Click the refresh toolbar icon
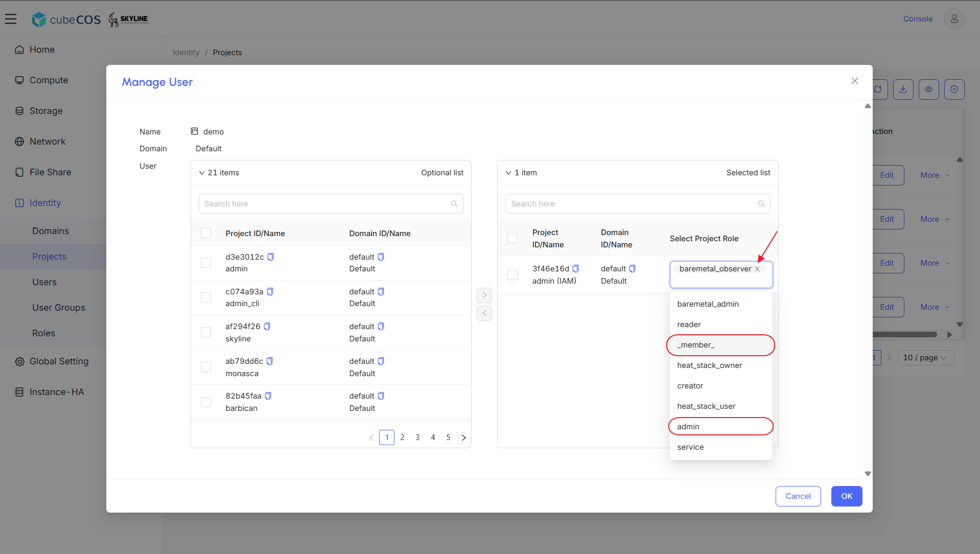Image resolution: width=980 pixels, height=554 pixels. tap(879, 89)
